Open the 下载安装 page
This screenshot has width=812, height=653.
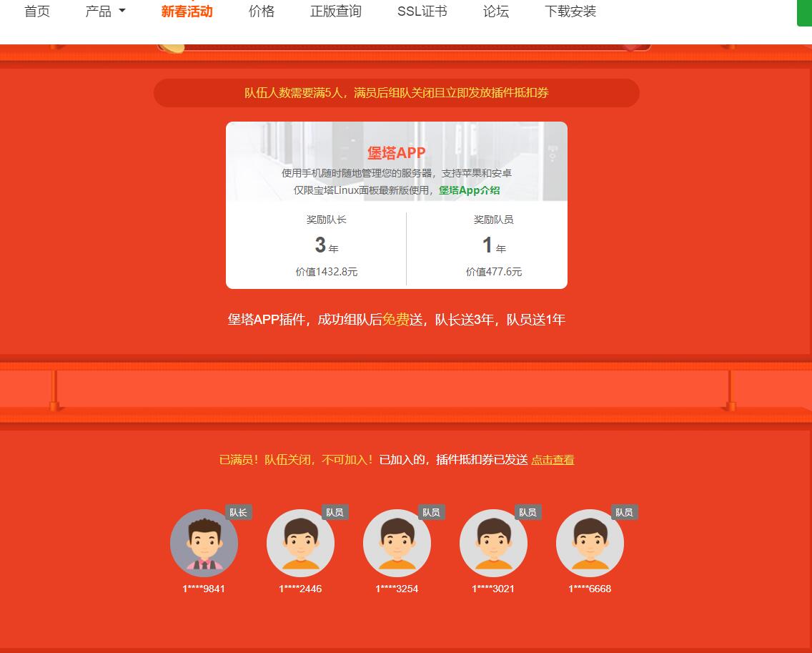(x=570, y=11)
